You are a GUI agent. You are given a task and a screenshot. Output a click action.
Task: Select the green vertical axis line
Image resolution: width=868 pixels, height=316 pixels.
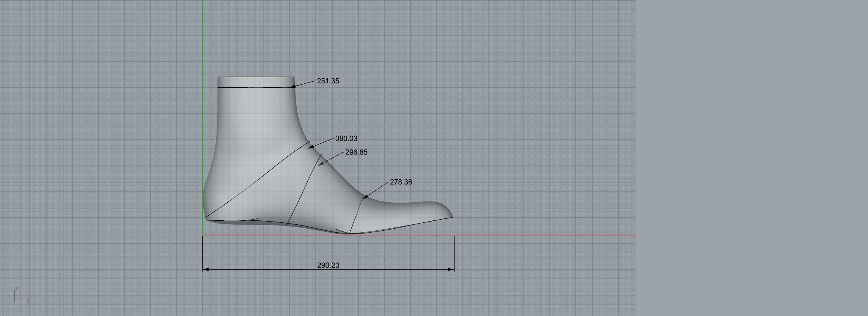[x=202, y=39]
